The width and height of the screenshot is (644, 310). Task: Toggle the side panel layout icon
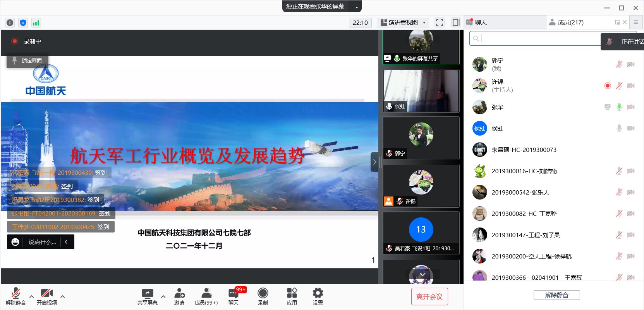click(x=456, y=22)
